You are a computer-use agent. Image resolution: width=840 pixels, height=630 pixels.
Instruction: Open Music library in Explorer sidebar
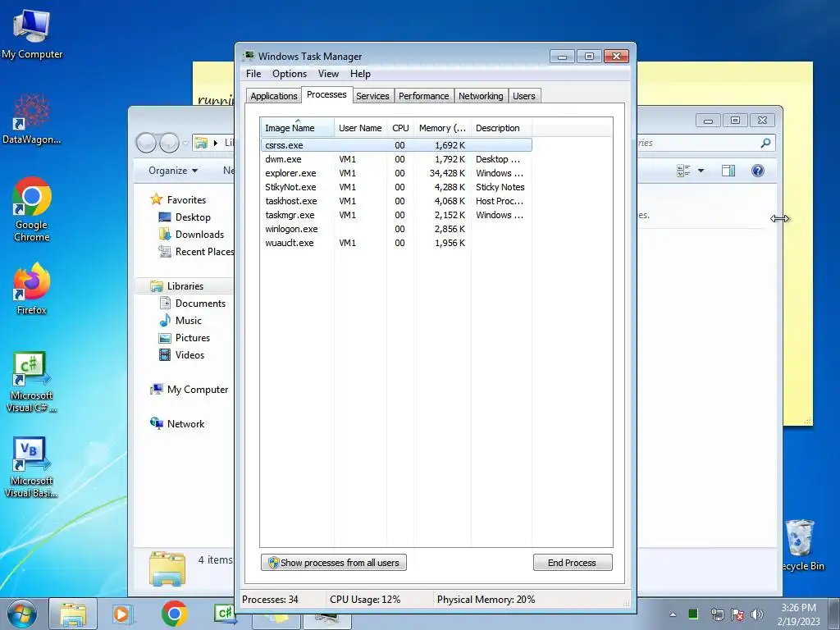pyautogui.click(x=180, y=321)
